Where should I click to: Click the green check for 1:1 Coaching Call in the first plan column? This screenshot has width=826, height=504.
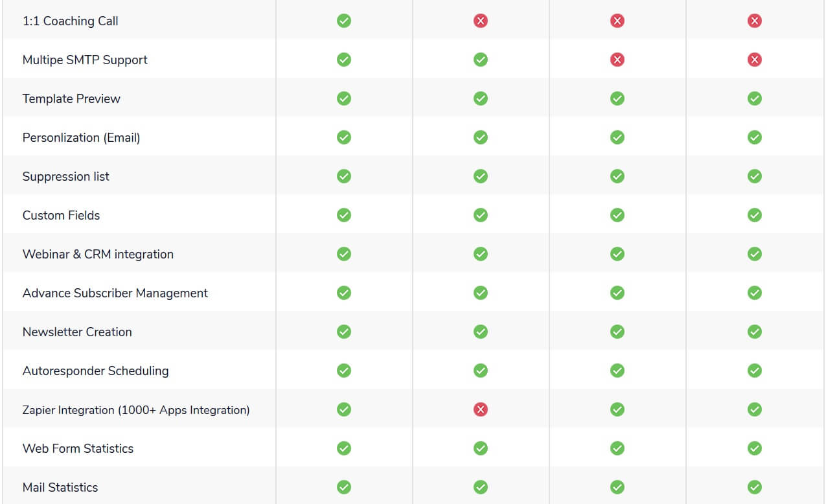[x=344, y=21]
